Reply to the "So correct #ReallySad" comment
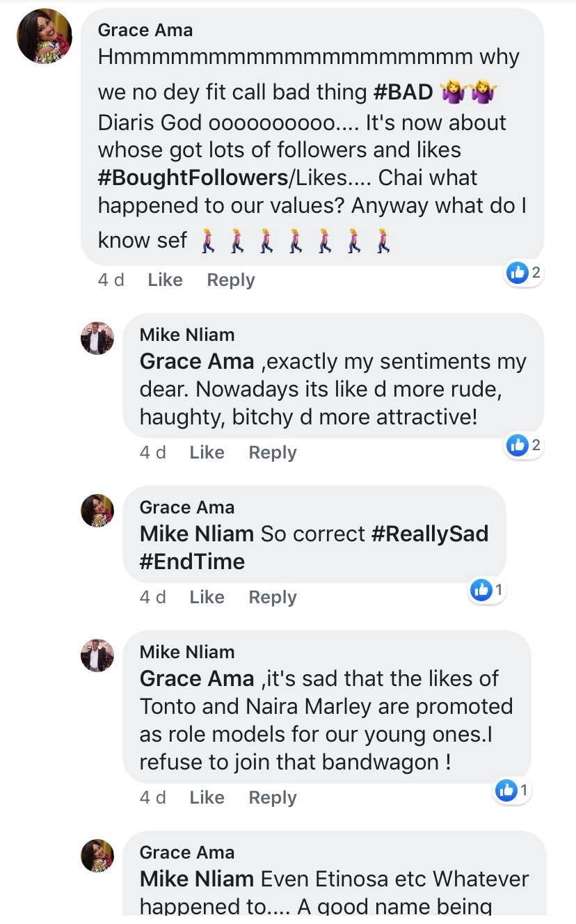The height and width of the screenshot is (924, 576). [x=273, y=597]
